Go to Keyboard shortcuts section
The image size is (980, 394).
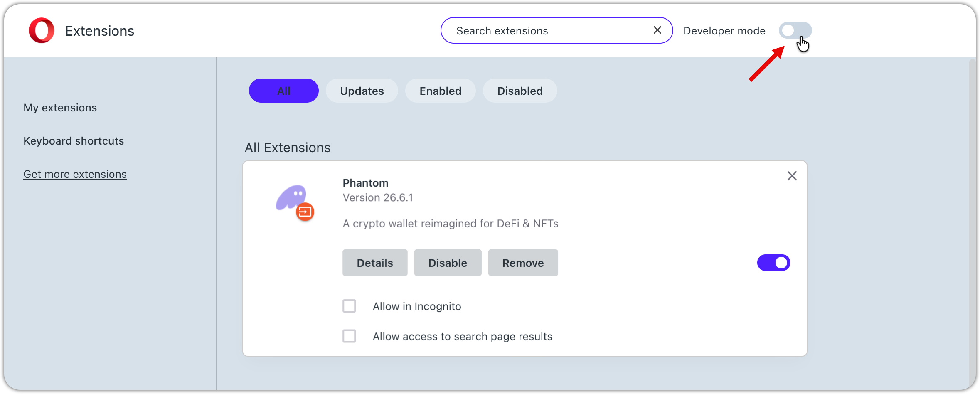pos(74,141)
